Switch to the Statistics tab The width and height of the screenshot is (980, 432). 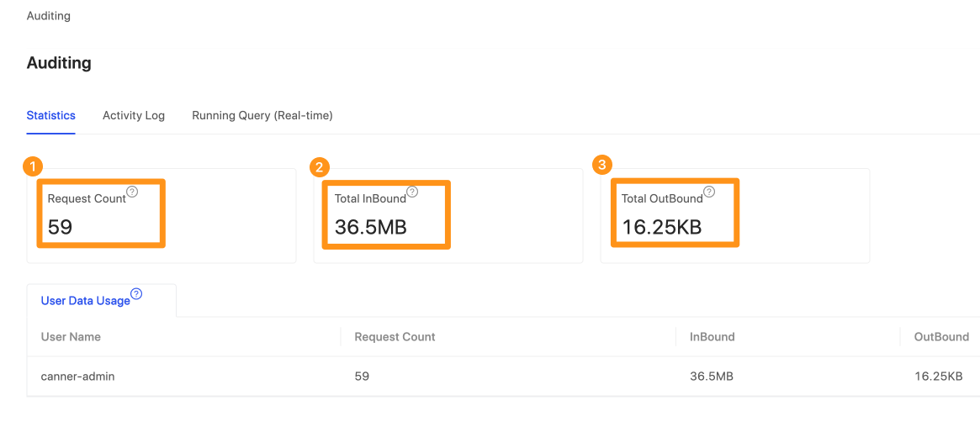(x=51, y=115)
